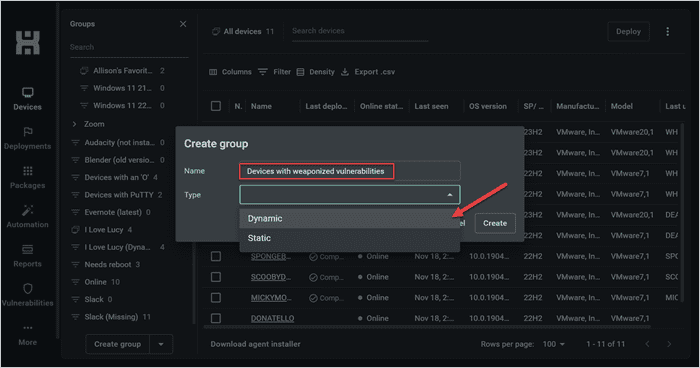Sort by Name column header
This screenshot has height=368, width=700.
[261, 106]
